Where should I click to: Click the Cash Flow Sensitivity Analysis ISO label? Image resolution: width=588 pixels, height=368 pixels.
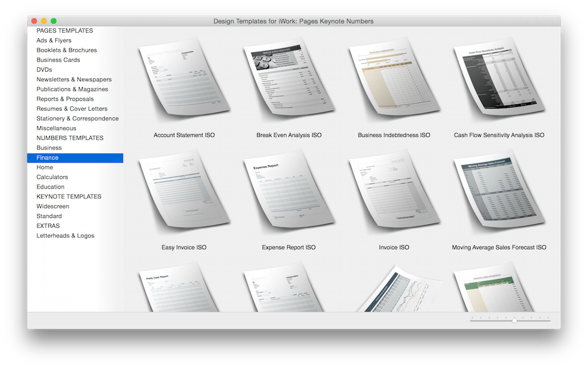(499, 135)
